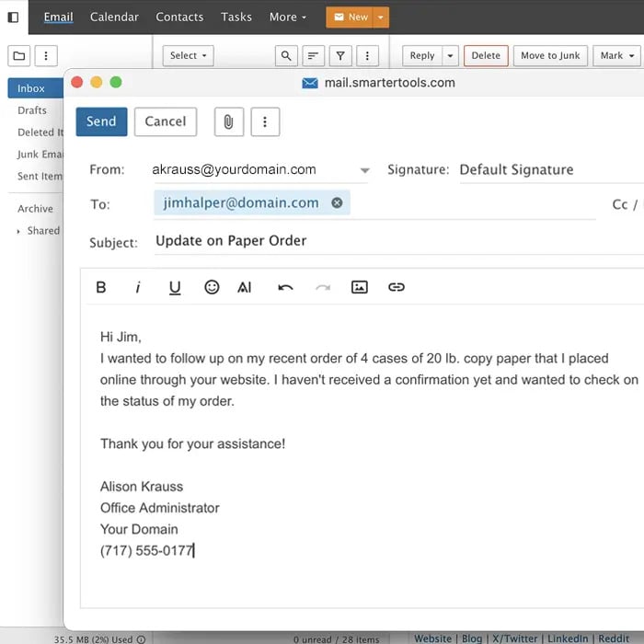This screenshot has height=644, width=644.
Task: Open the AI text formatting tool
Action: [x=245, y=287]
